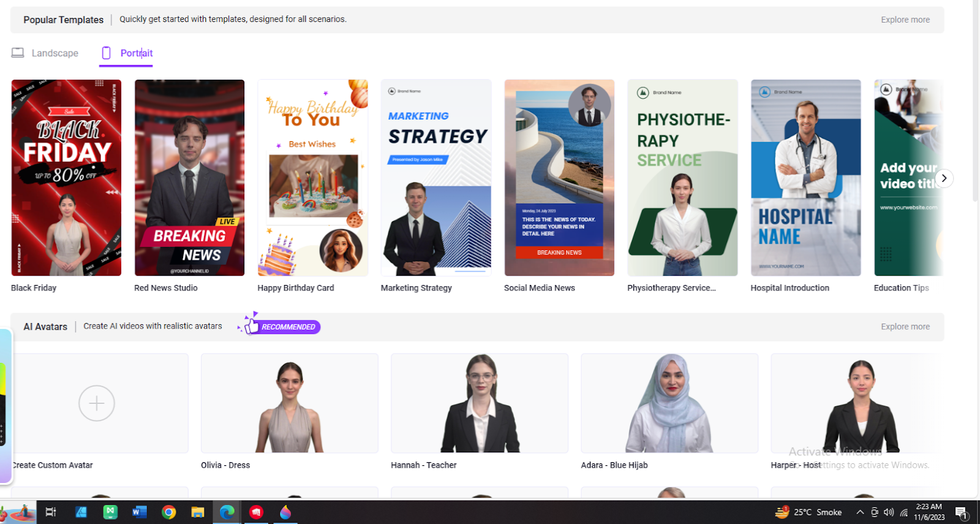Open the red fist icon app in taskbar

tap(256, 512)
